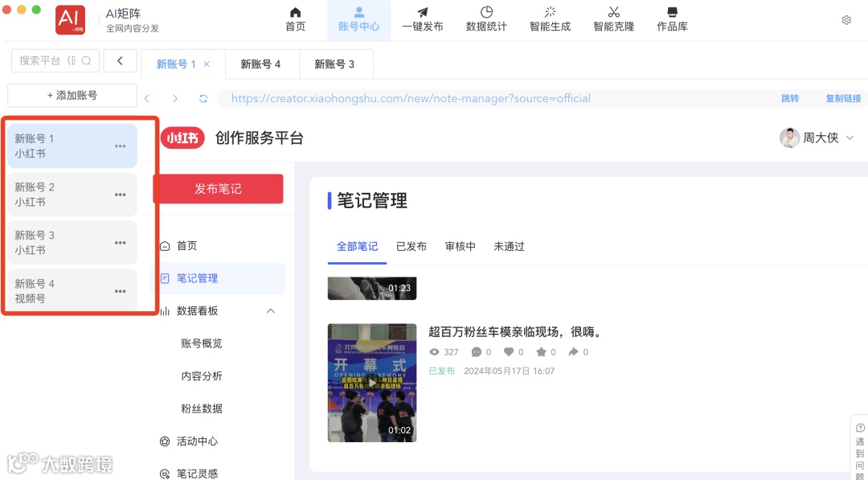Image resolution: width=868 pixels, height=480 pixels.
Task: Click the 已发布 status on the note
Action: tap(442, 371)
